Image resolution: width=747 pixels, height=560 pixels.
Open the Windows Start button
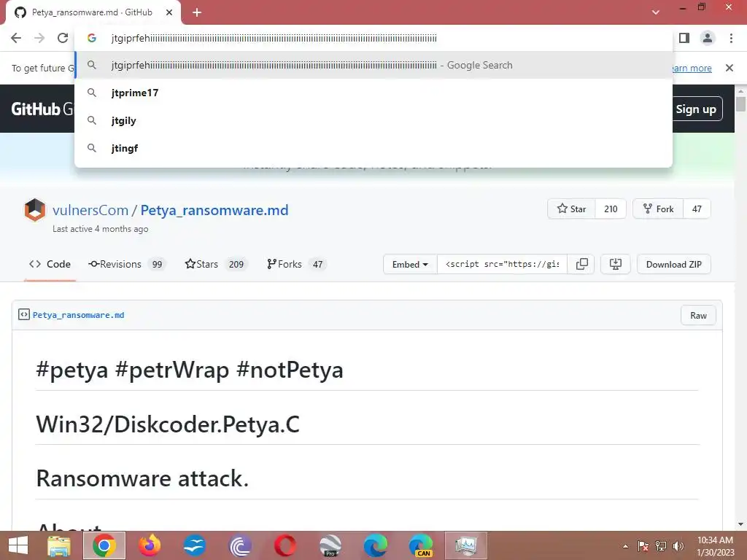coord(18,545)
